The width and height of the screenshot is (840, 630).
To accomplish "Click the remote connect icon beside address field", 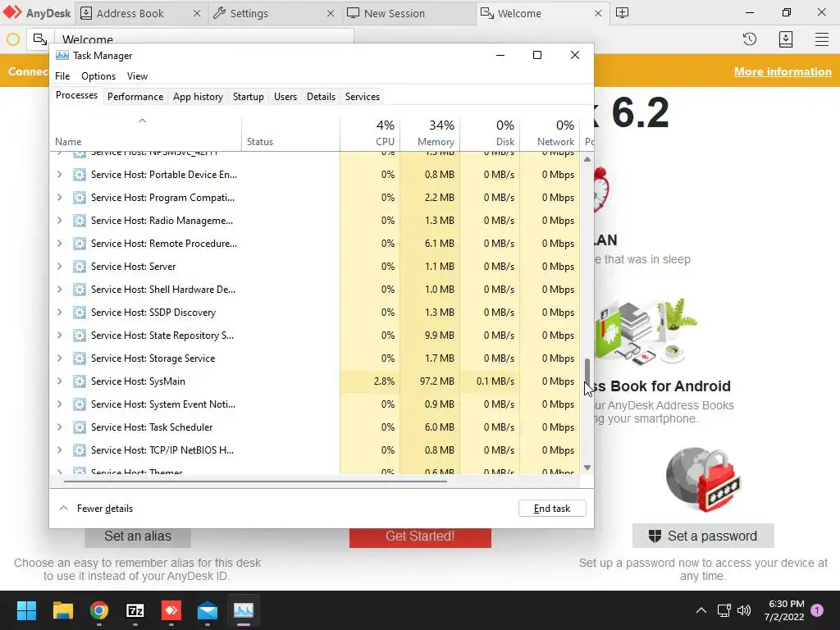I will (40, 39).
